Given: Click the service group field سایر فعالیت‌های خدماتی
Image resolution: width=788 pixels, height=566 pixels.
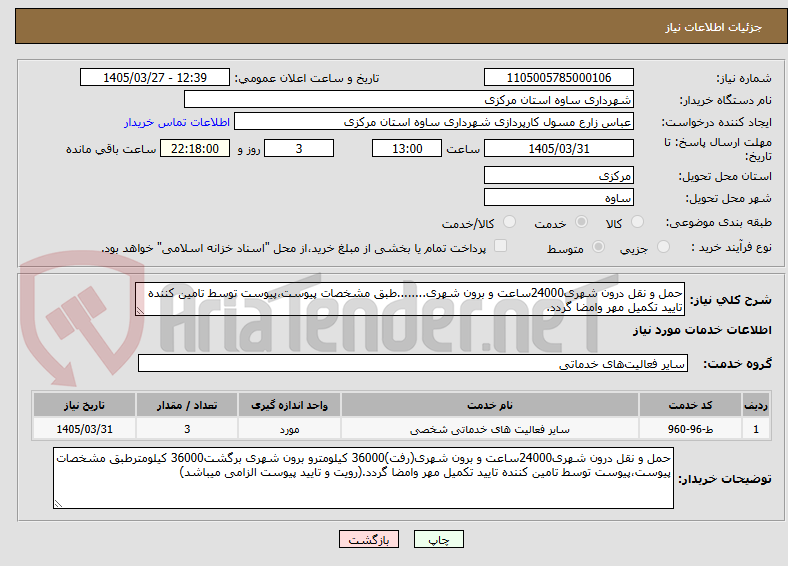Looking at the screenshot, I should (413, 363).
